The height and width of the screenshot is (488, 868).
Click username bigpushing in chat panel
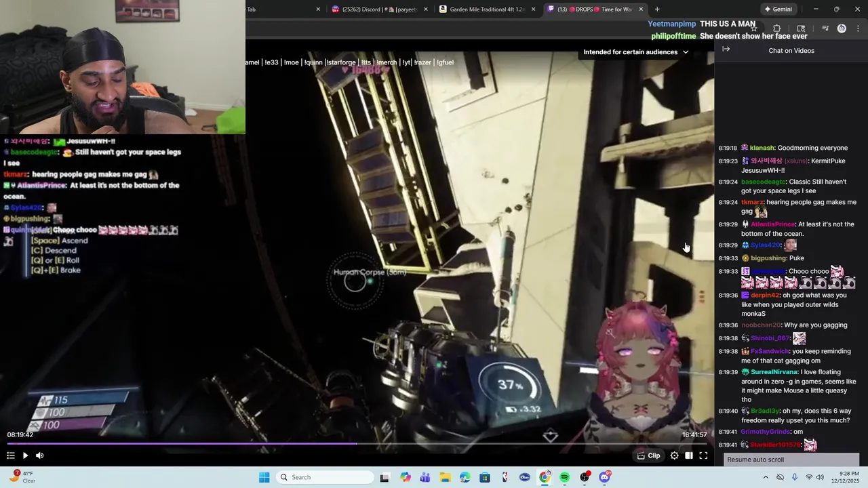(x=768, y=258)
